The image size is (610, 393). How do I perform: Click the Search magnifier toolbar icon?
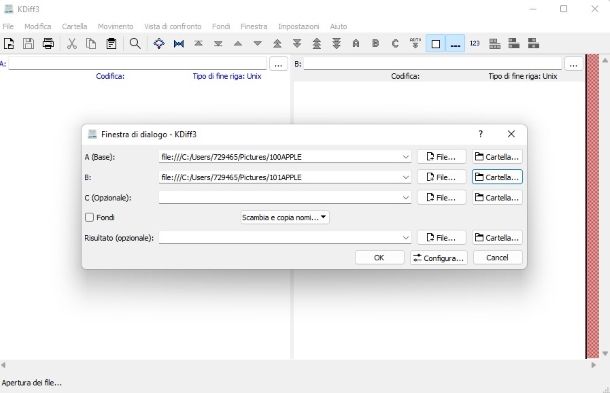click(x=135, y=44)
